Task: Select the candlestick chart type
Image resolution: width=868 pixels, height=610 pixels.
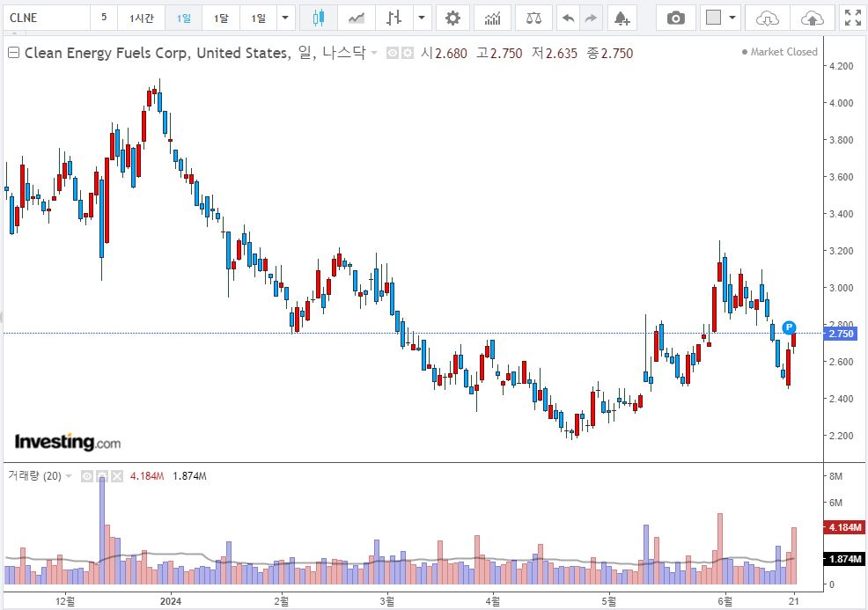Action: click(x=318, y=18)
